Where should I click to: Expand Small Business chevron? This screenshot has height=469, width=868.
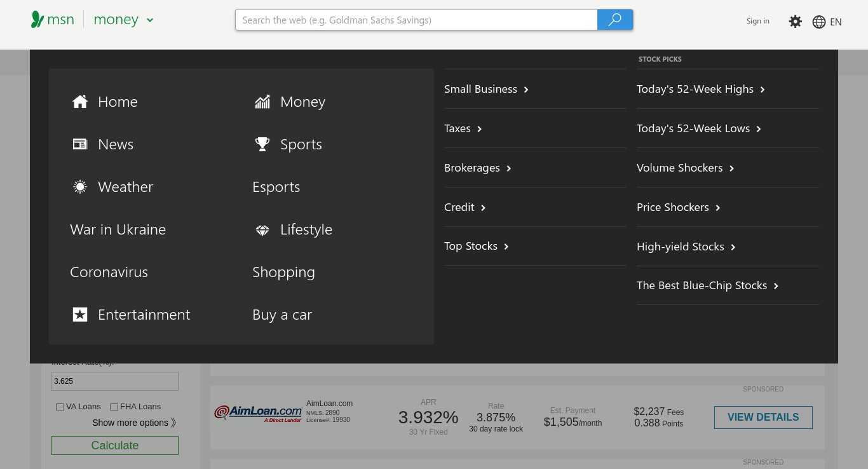click(x=526, y=90)
